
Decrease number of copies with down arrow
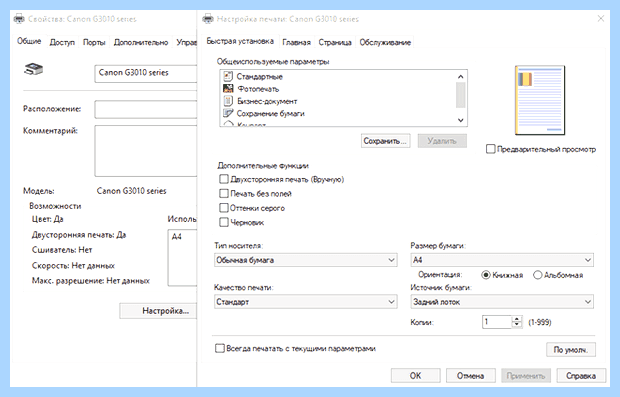tap(517, 325)
